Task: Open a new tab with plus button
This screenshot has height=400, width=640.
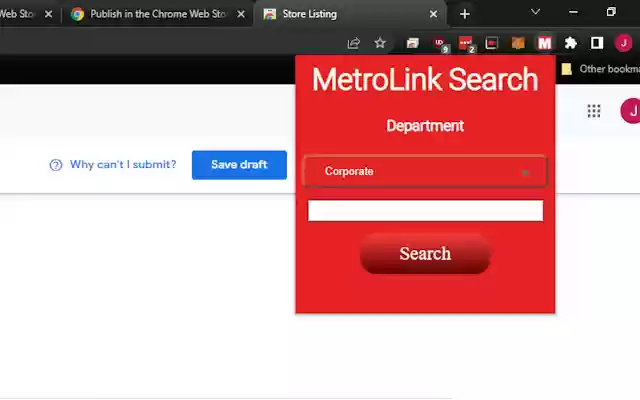Action: click(x=464, y=14)
